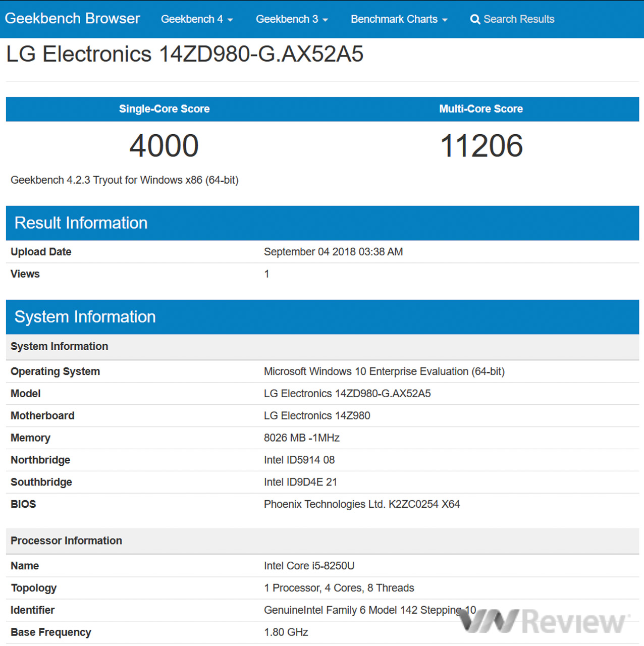Click the blue System Information section header
644x646 pixels.
[323, 317]
